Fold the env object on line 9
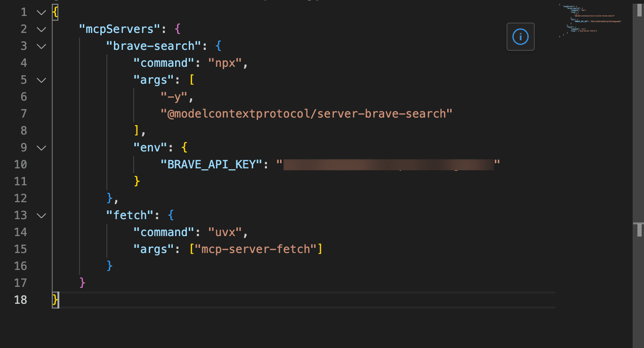 [41, 148]
